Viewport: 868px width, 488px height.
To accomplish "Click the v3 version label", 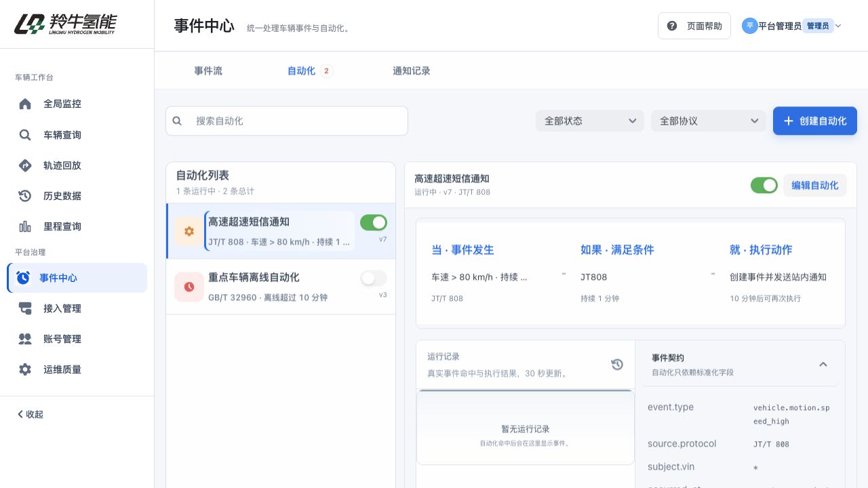I will 383,295.
